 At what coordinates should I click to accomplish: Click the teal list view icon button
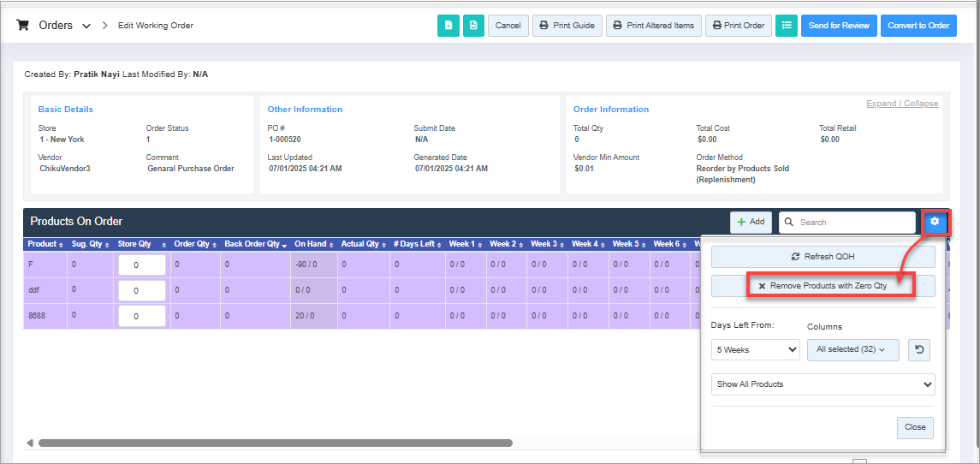(787, 26)
